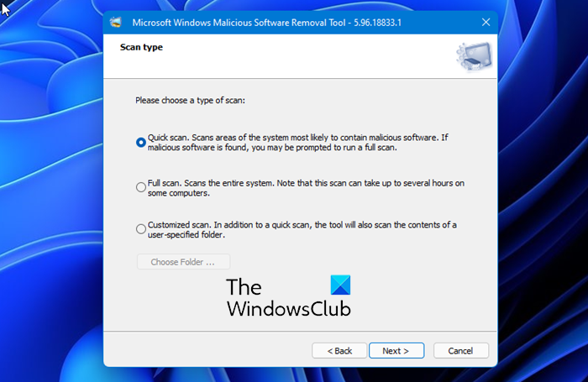Select the Quick scan radio button
This screenshot has height=382, width=588.
[x=141, y=143]
